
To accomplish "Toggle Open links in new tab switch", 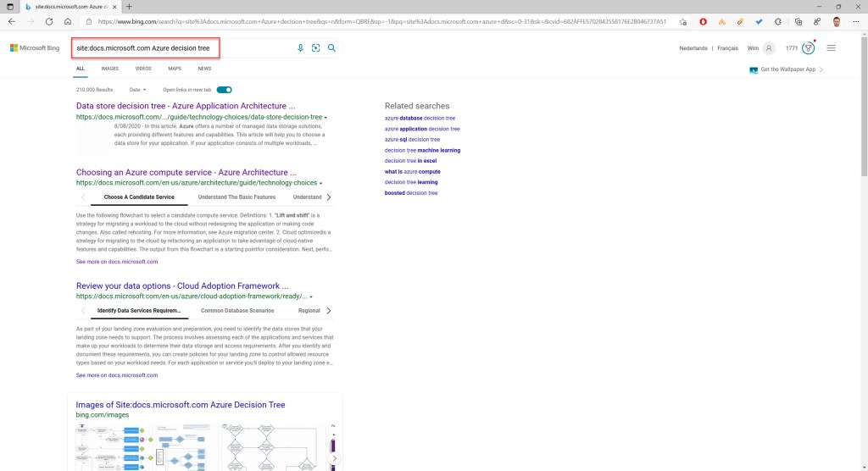I will [x=225, y=90].
